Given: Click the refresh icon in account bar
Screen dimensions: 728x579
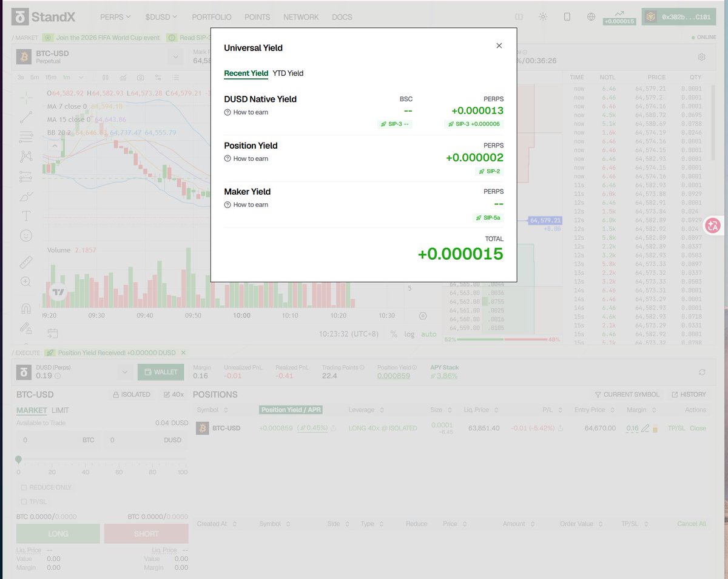Looking at the screenshot, I should [x=703, y=372].
